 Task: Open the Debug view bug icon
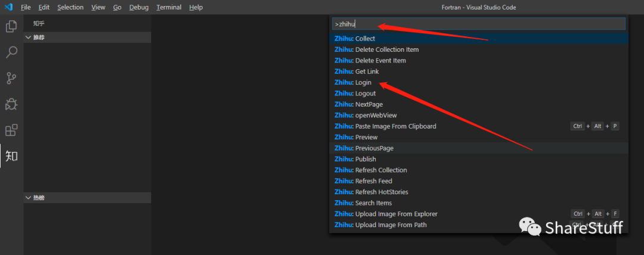point(11,104)
